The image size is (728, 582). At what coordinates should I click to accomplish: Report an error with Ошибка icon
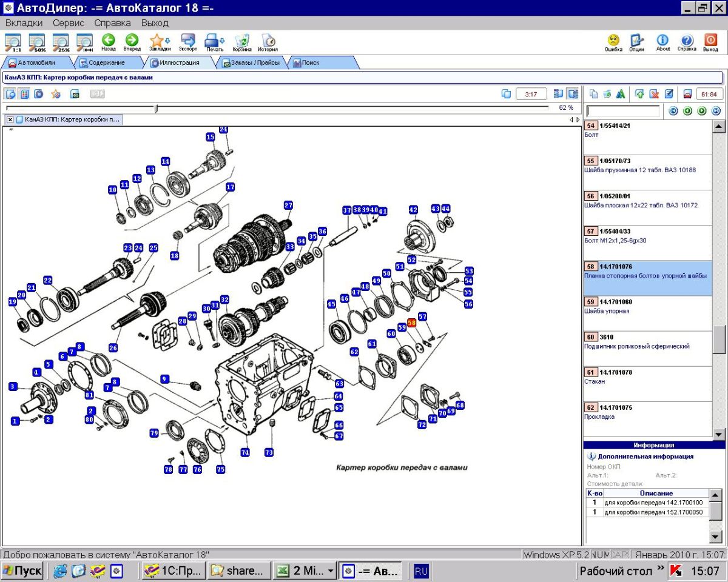coord(613,42)
